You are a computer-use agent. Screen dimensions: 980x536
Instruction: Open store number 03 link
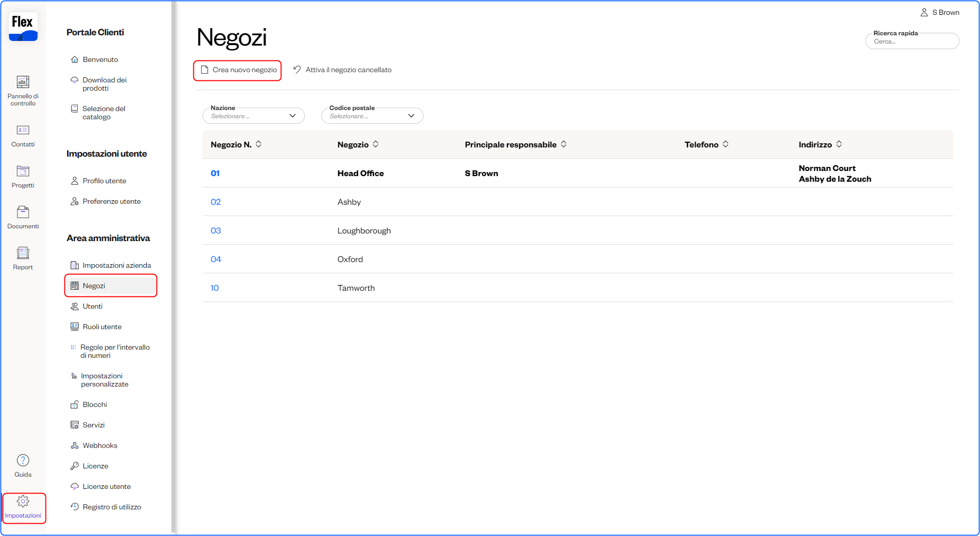216,231
